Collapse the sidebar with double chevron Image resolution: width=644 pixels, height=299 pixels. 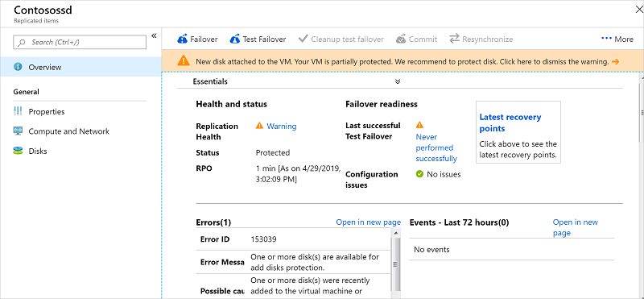154,35
